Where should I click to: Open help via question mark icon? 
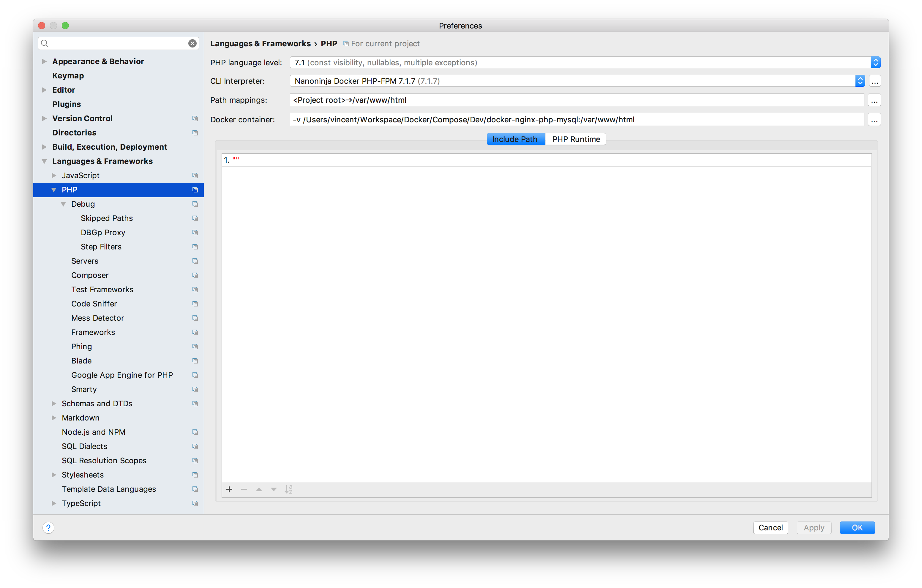coord(48,527)
